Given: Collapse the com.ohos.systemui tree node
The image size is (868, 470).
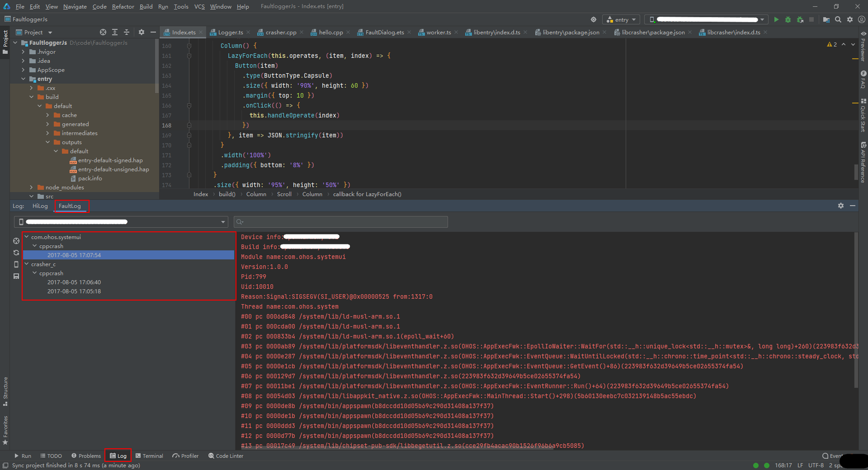Looking at the screenshot, I should (27, 237).
